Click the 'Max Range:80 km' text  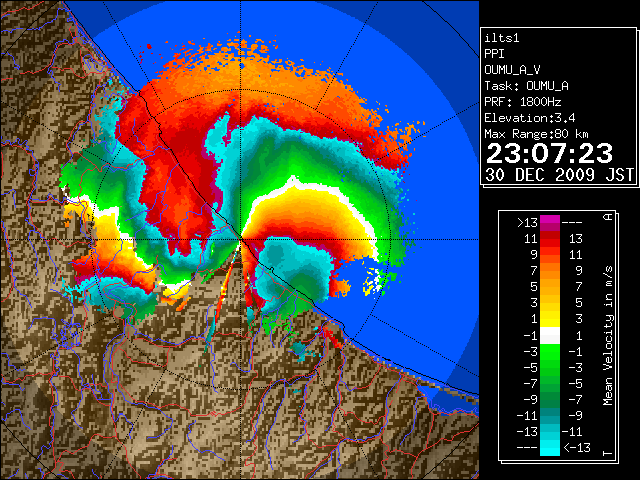pos(536,134)
